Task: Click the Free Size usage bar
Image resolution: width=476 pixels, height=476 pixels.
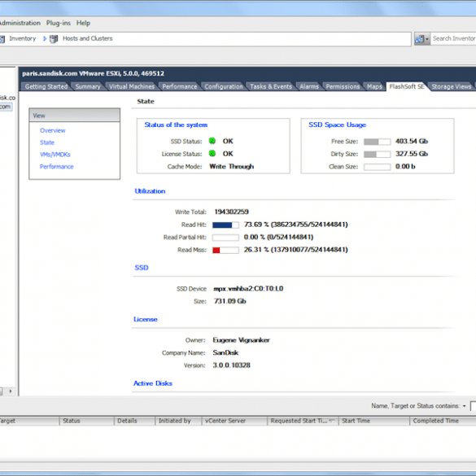Action: [x=377, y=142]
